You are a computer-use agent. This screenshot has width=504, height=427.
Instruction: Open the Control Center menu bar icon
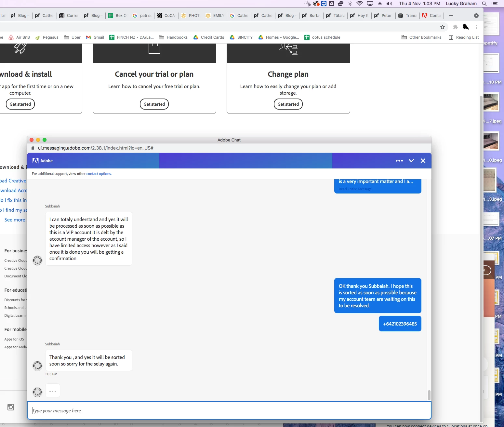495,4
